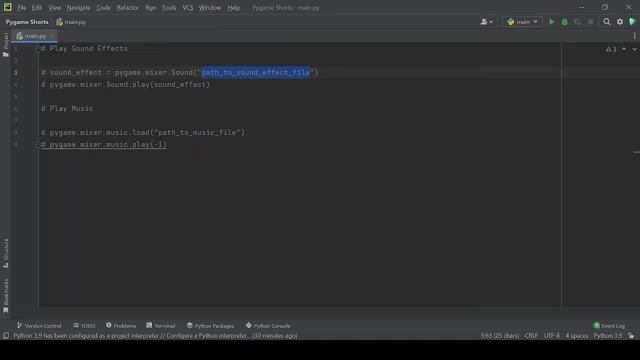This screenshot has height=360, width=640.
Task: Collapse the fold marker at line 9
Action: 38,144
